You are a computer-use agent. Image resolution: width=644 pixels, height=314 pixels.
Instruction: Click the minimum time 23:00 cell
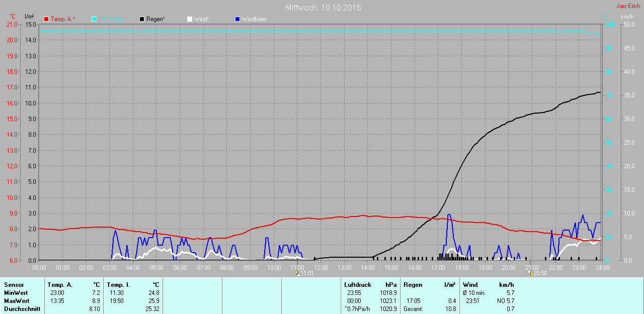(x=57, y=293)
